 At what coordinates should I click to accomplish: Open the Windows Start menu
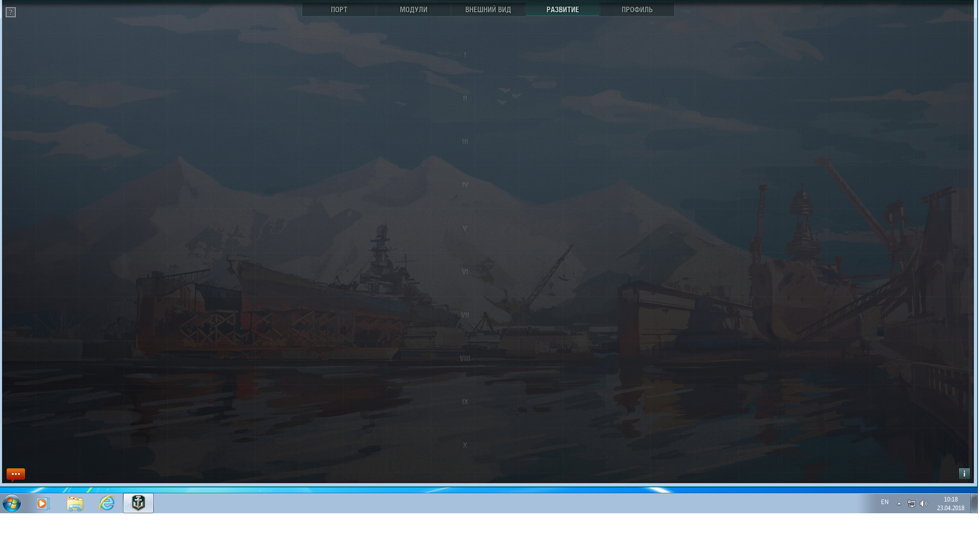click(x=12, y=504)
